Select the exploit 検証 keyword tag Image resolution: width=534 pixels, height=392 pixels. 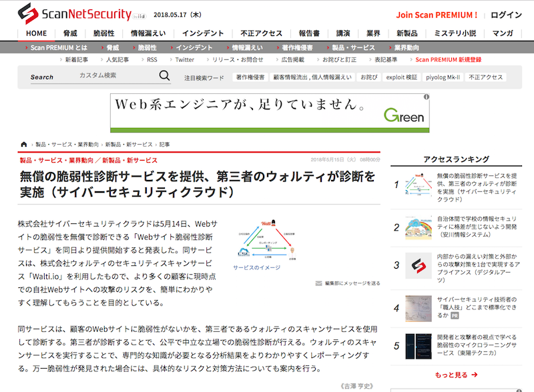401,77
